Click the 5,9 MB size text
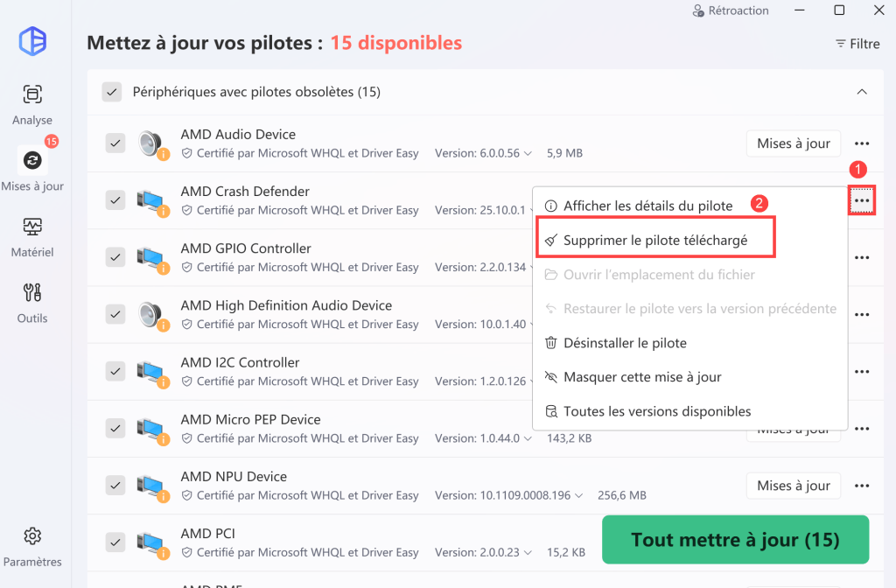 pyautogui.click(x=564, y=154)
